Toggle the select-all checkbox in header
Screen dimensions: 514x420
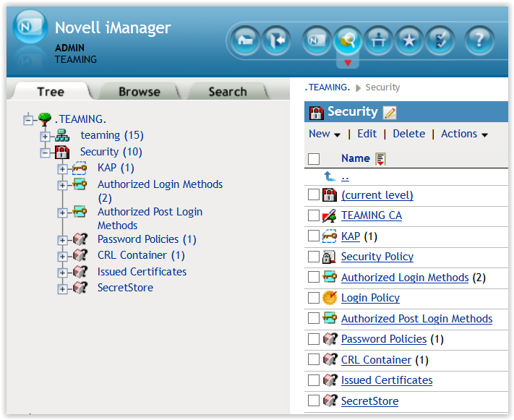313,159
